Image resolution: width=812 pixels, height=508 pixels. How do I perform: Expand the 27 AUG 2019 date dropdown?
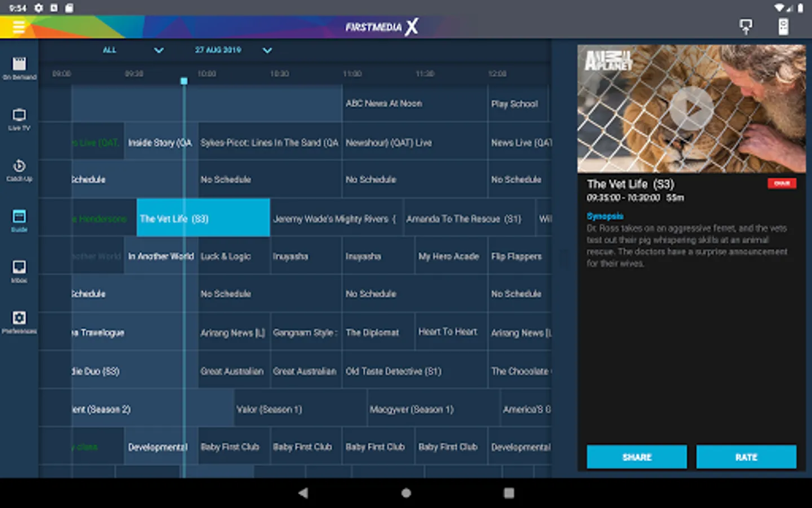coord(233,50)
